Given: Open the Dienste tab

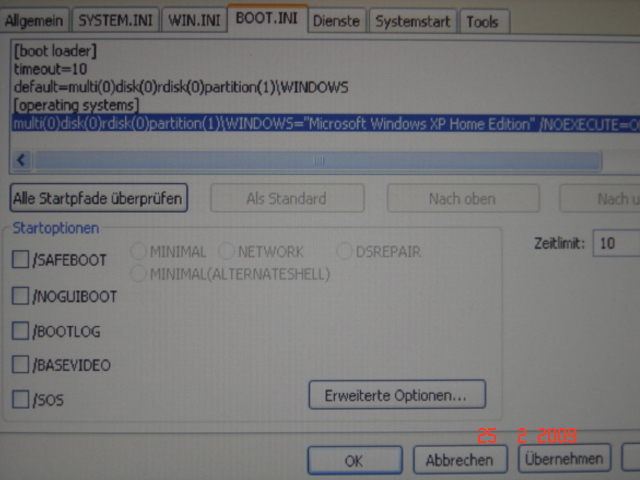Looking at the screenshot, I should point(335,20).
